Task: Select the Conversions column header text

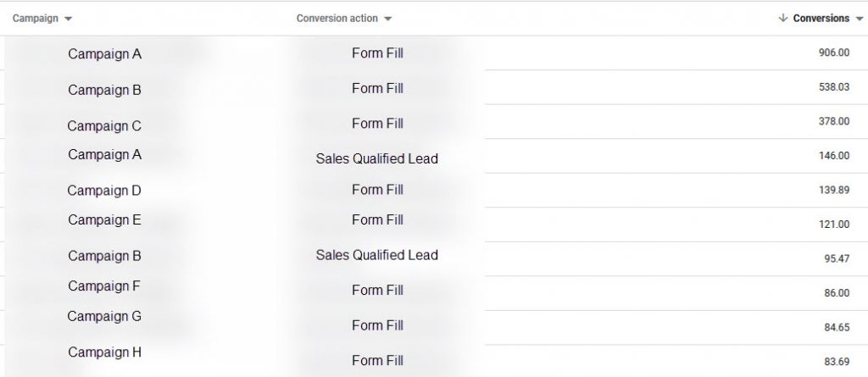Action: coord(821,19)
